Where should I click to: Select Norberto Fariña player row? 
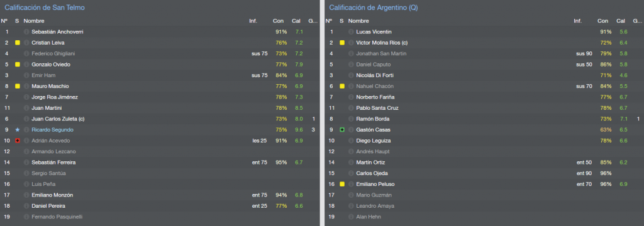click(484, 97)
